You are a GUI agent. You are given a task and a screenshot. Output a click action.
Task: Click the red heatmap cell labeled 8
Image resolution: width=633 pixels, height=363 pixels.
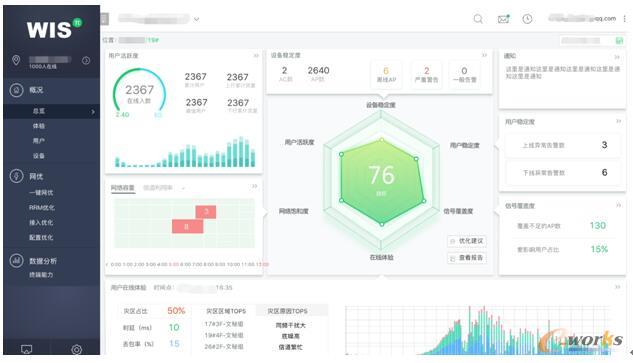[x=187, y=227]
